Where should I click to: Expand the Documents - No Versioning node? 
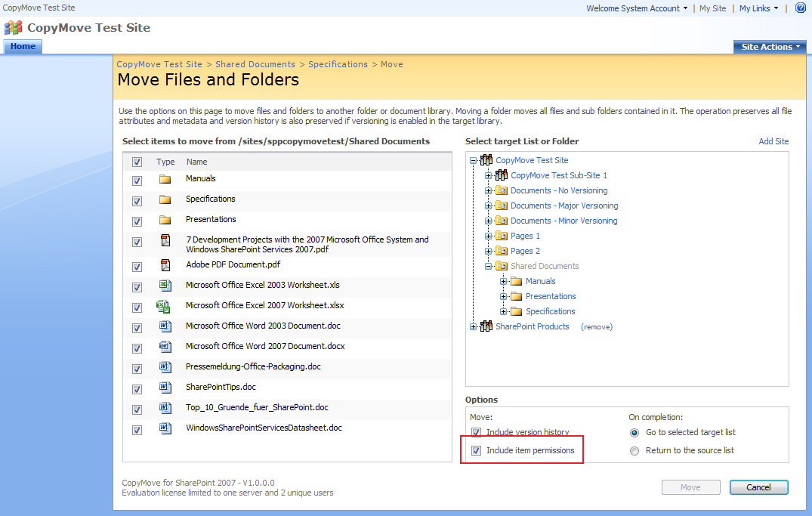coord(488,190)
